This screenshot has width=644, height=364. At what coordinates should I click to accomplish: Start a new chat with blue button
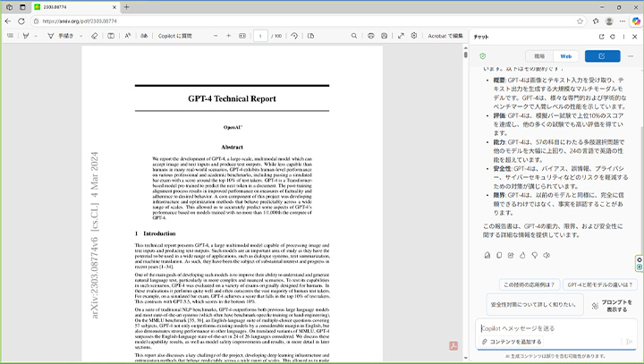[602, 56]
